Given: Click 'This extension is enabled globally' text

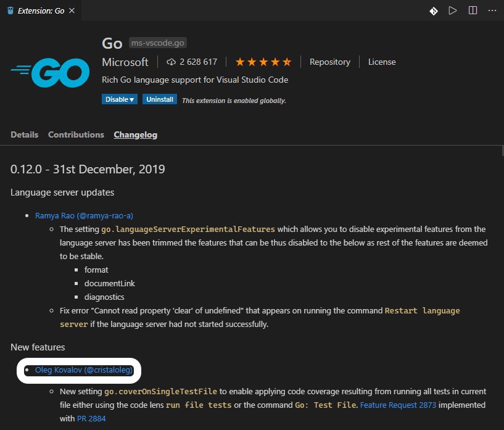Looking at the screenshot, I should tap(234, 101).
